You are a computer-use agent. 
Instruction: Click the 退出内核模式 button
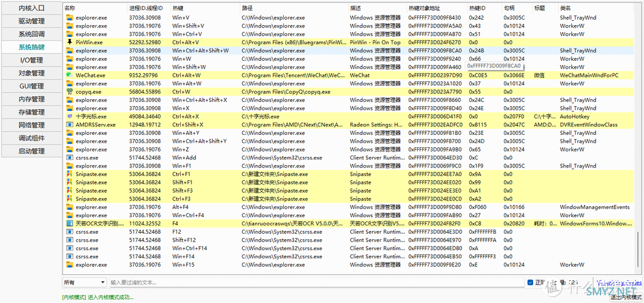coord(626,297)
